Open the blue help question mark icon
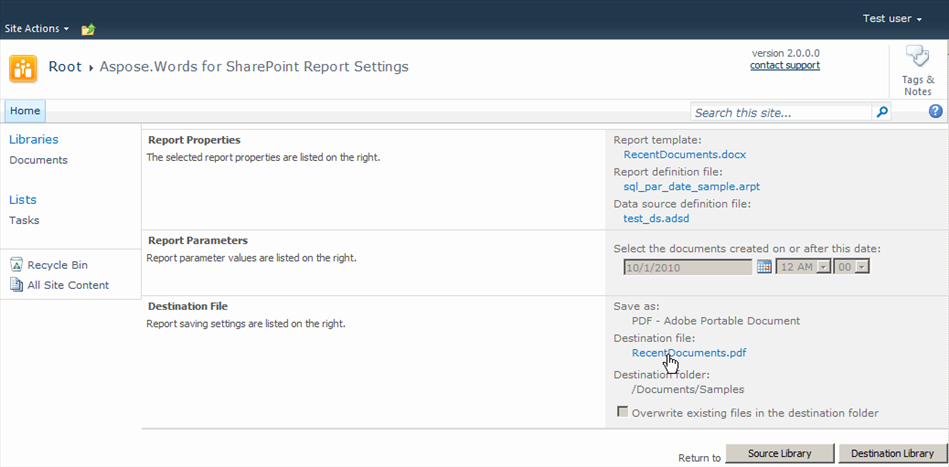The height and width of the screenshot is (467, 949). [935, 111]
